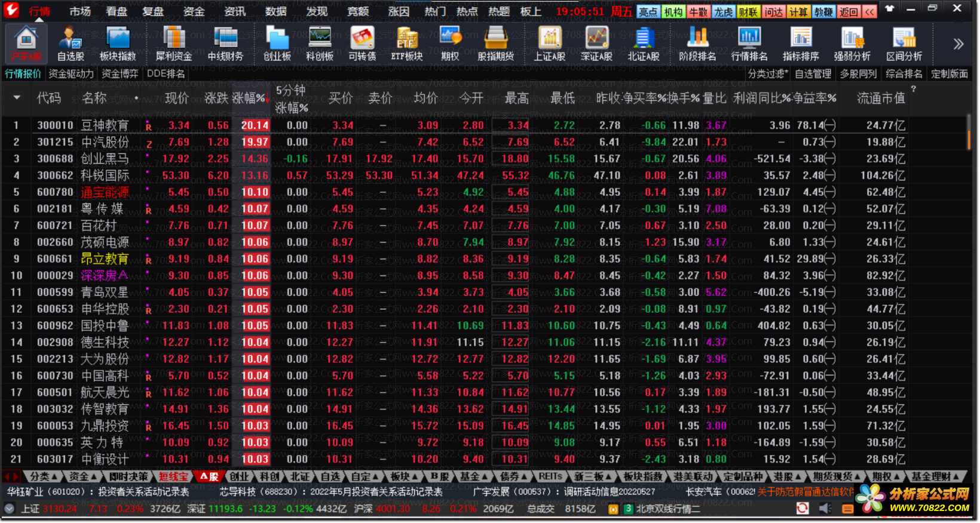Click the help question mark above the table
Screen dimensions: 980x523
[x=913, y=89]
